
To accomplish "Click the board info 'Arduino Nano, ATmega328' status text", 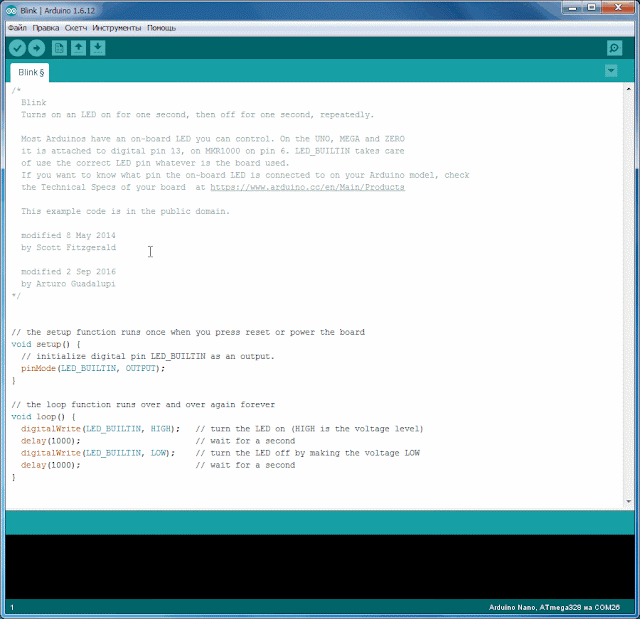I will pos(554,608).
